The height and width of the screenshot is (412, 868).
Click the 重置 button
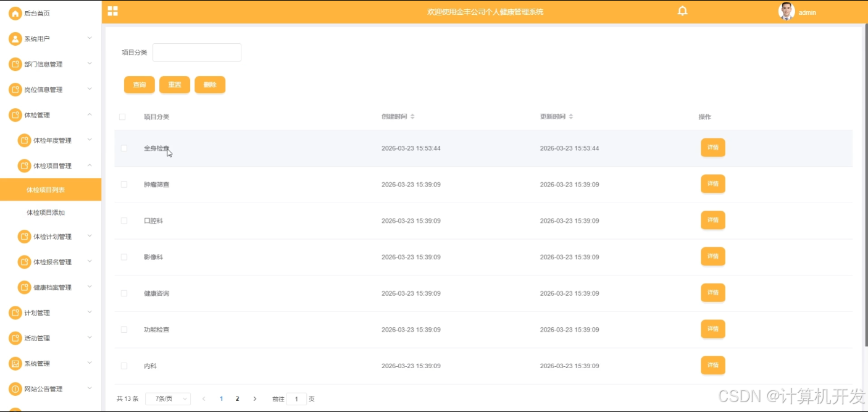(x=175, y=85)
